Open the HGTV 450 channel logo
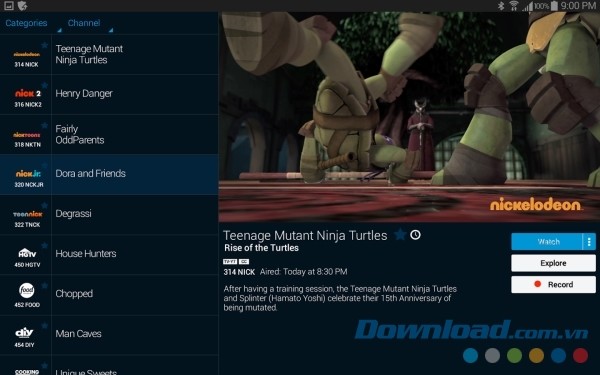The height and width of the screenshot is (375, 600). point(27,253)
